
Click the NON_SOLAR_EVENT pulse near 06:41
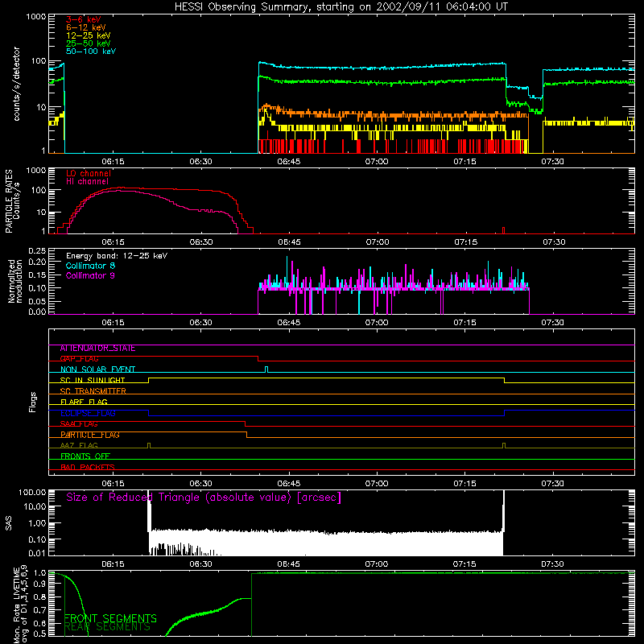266,369
